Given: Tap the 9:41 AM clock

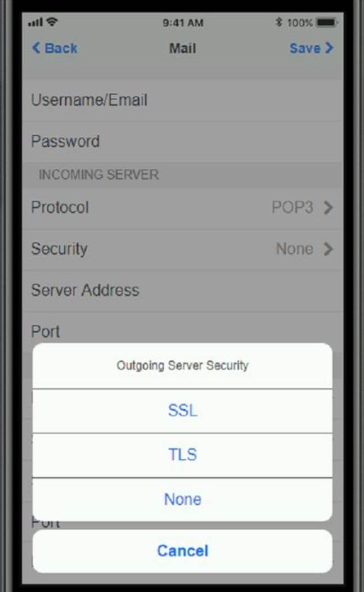Looking at the screenshot, I should (183, 23).
